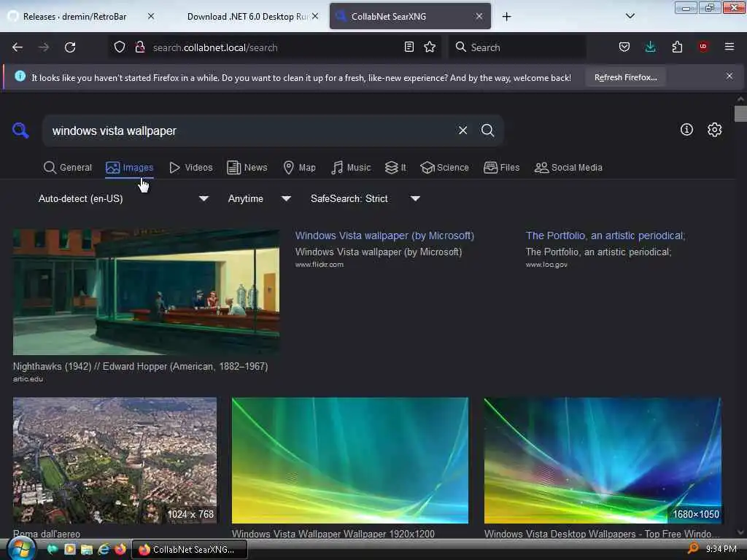Click the windows vista wallpaper query field
The width and height of the screenshot is (747, 560).
click(x=251, y=131)
